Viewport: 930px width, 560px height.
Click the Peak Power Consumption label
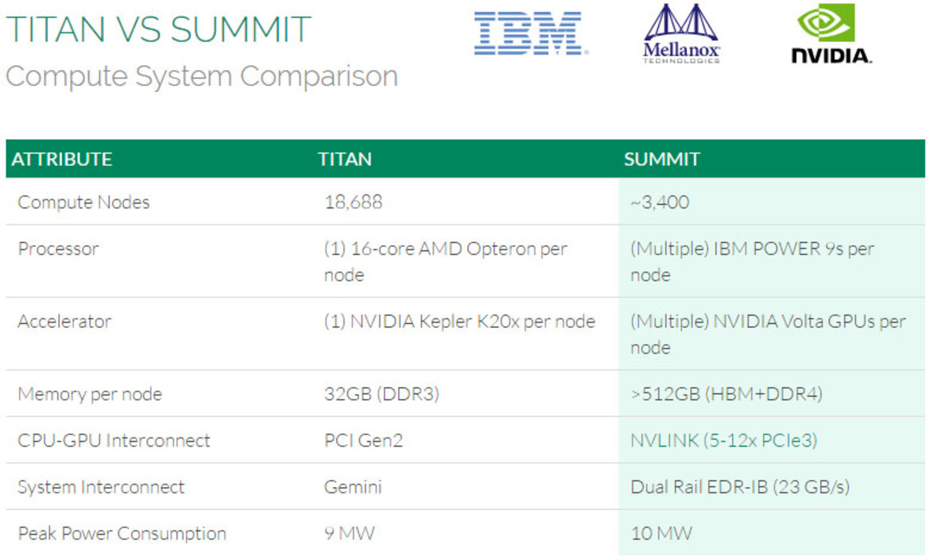pos(122,533)
